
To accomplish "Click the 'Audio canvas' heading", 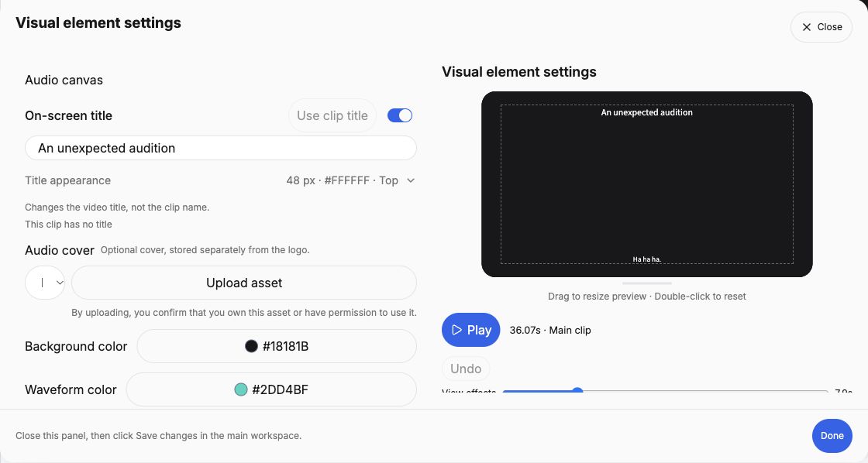I will pyautogui.click(x=64, y=81).
